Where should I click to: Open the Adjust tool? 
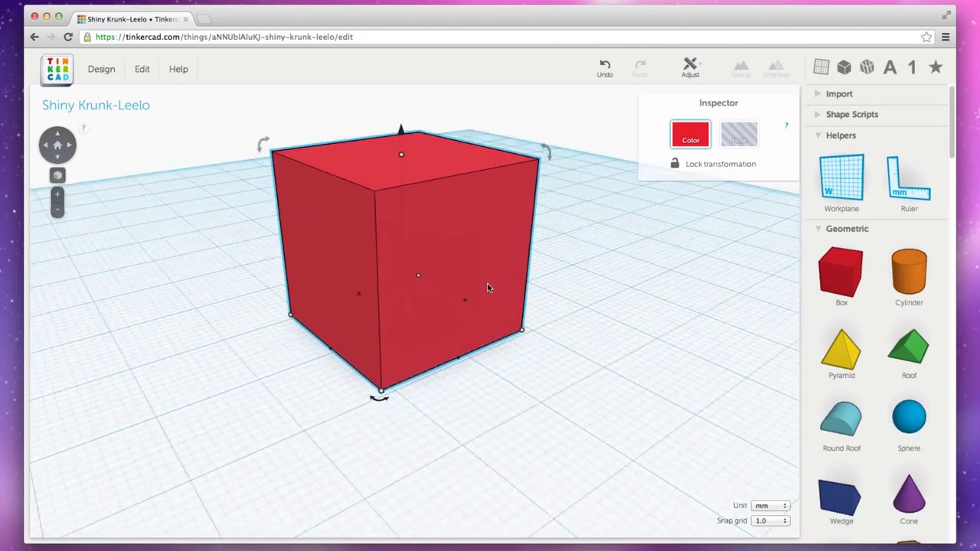click(691, 67)
